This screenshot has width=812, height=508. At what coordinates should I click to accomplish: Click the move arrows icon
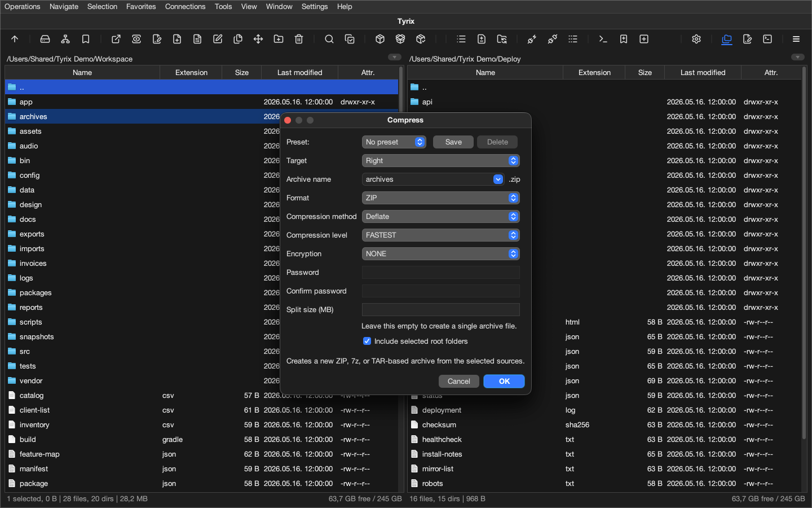pos(258,39)
